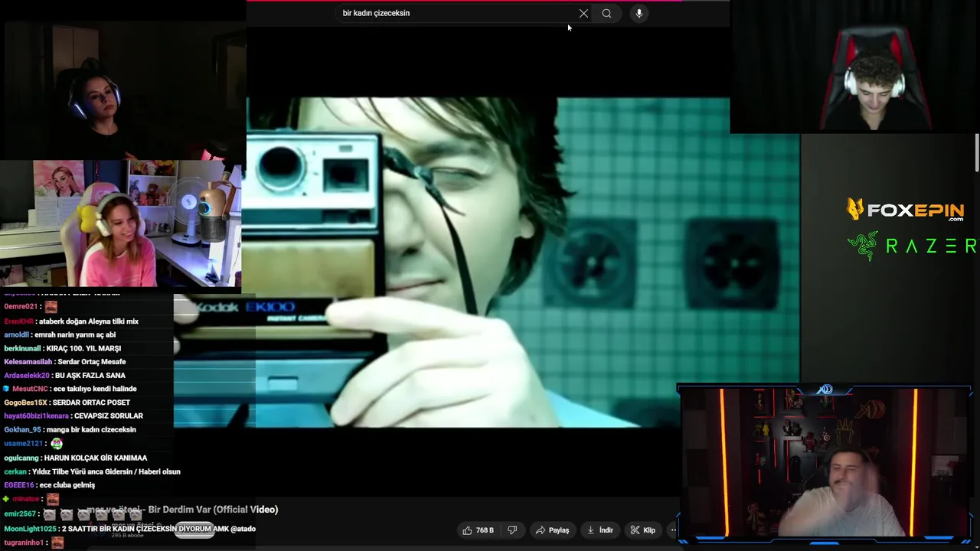Click chat message 'BU AŞK FAZLA SANA'

tap(90, 376)
